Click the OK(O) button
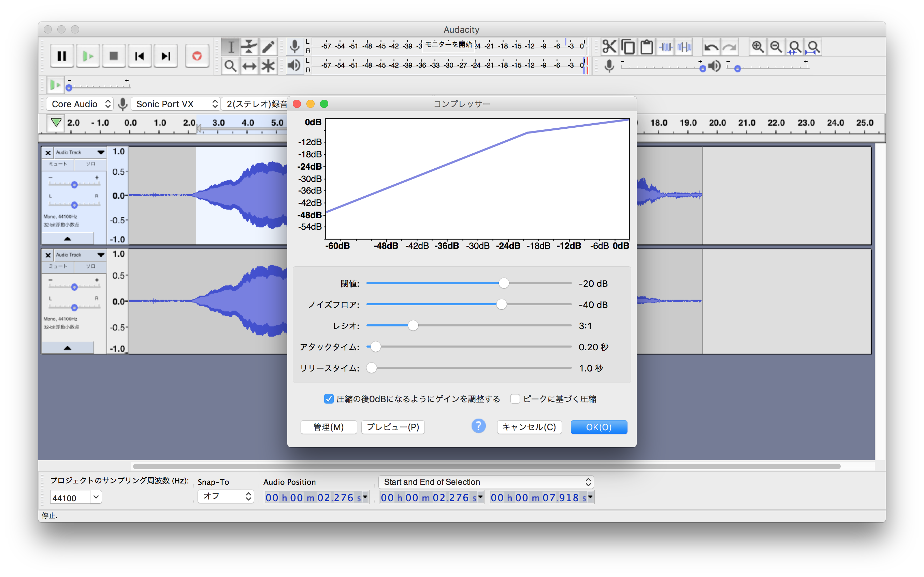The height and width of the screenshot is (577, 924). pos(599,427)
